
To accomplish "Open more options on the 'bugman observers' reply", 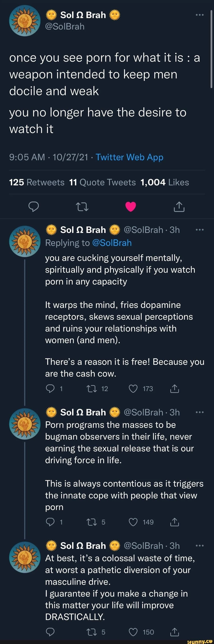I will click(x=200, y=412).
